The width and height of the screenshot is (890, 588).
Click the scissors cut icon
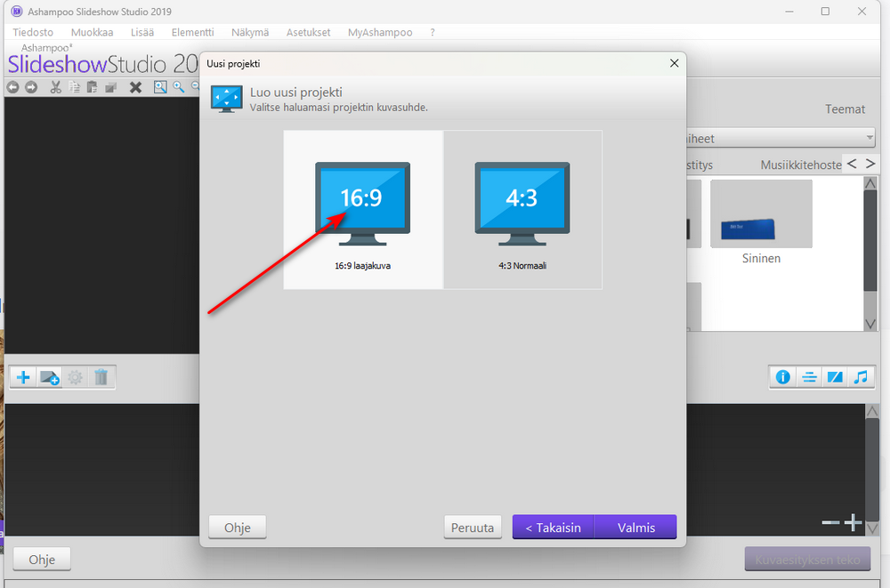55,87
